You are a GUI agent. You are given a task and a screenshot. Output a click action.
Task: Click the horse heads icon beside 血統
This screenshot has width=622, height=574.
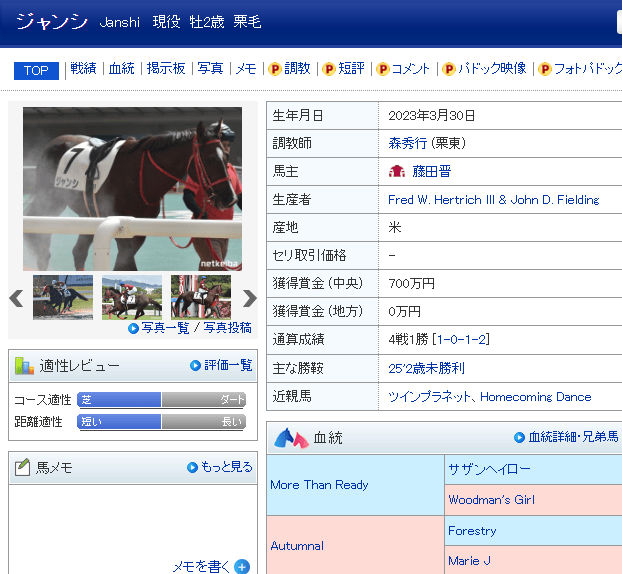[292, 438]
